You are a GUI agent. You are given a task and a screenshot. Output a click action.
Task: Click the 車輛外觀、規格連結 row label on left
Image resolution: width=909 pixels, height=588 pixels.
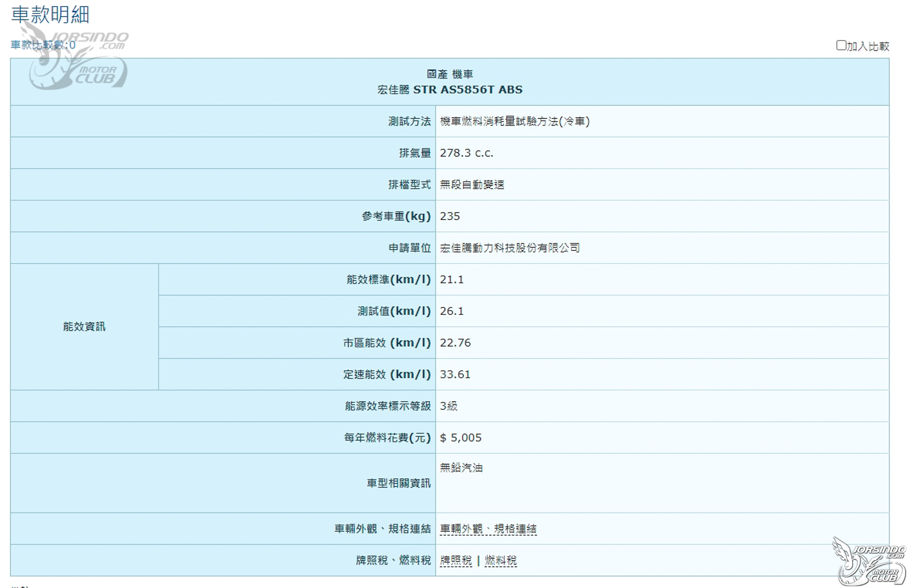click(382, 529)
